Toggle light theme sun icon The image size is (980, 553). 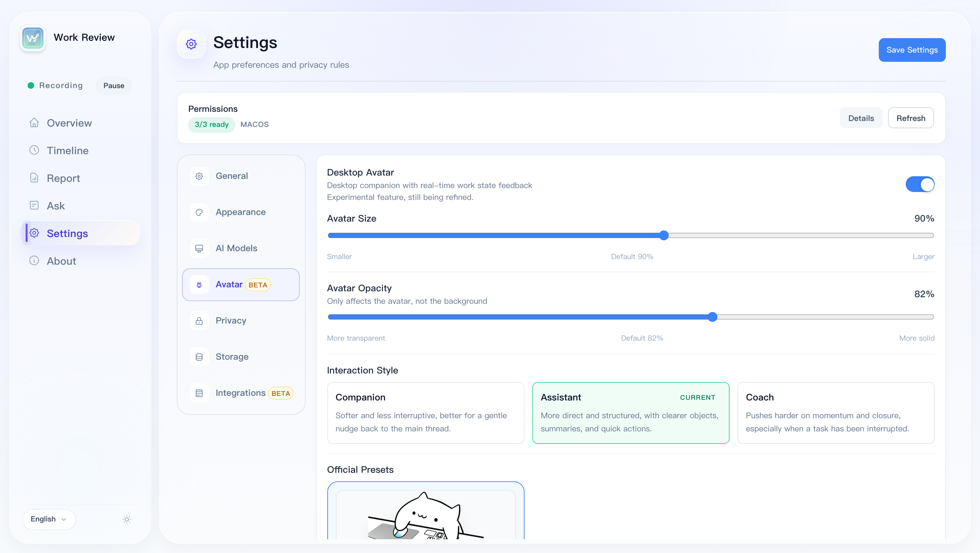127,519
